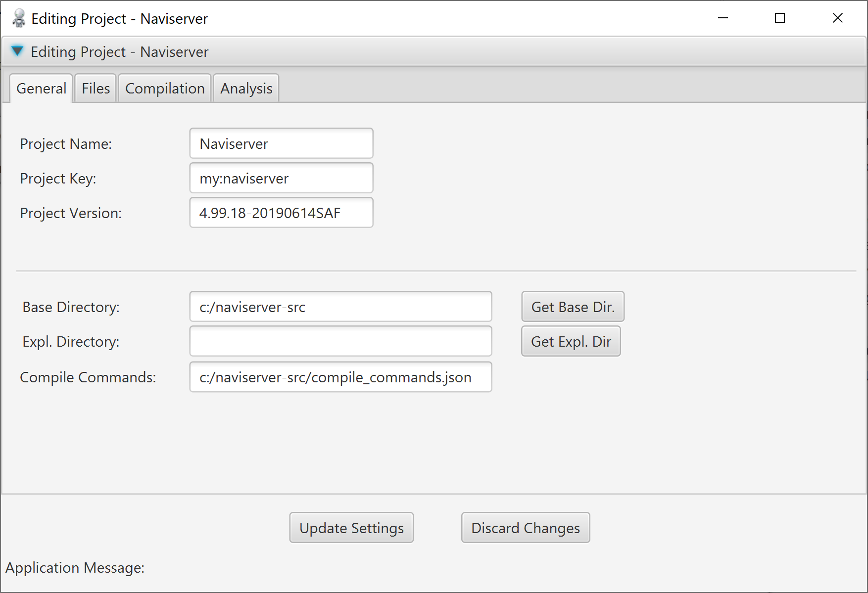868x593 pixels.
Task: Click the Naviserver app icon in title bar
Action: [19, 19]
